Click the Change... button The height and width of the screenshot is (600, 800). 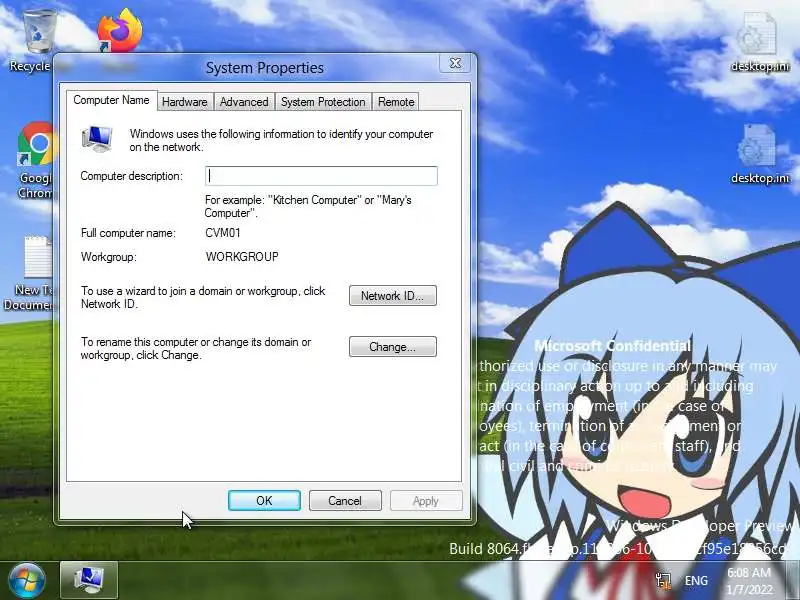[392, 347]
